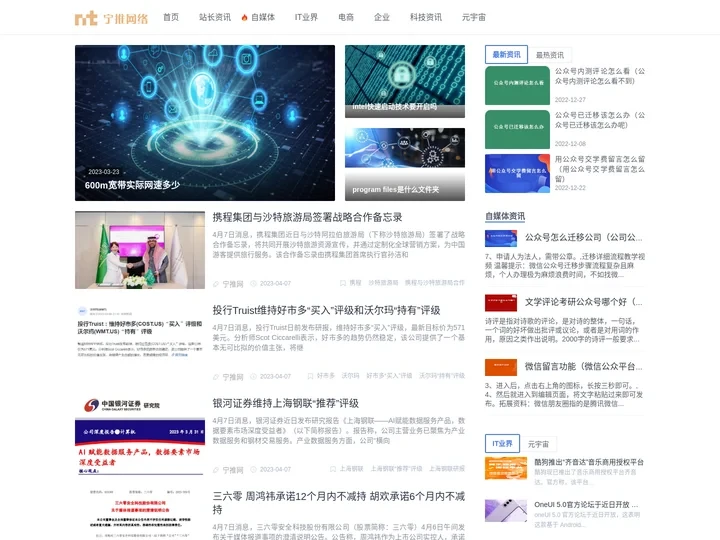Click the author icon in the 银河证券 article row
This screenshot has width=720, height=540.
coord(216,470)
